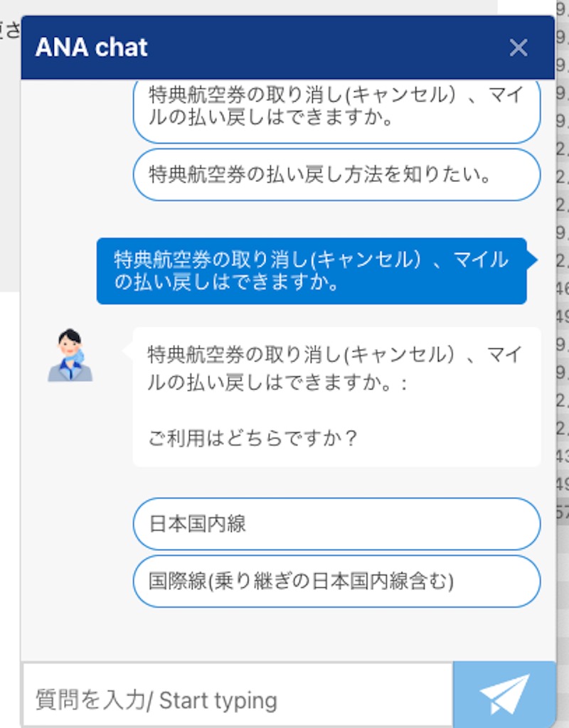Click the operator's white reply bubble
The height and width of the screenshot is (728, 569).
tap(336, 397)
